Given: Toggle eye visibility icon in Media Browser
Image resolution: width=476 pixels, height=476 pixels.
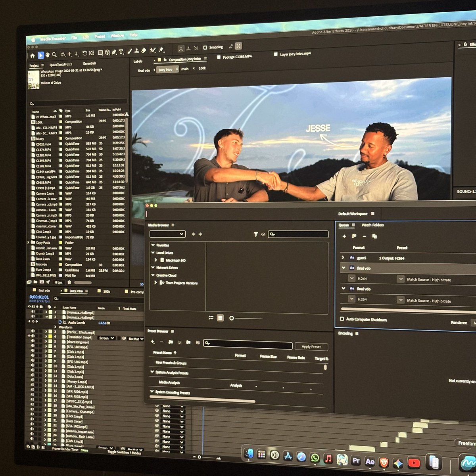Looking at the screenshot, I should [x=263, y=234].
